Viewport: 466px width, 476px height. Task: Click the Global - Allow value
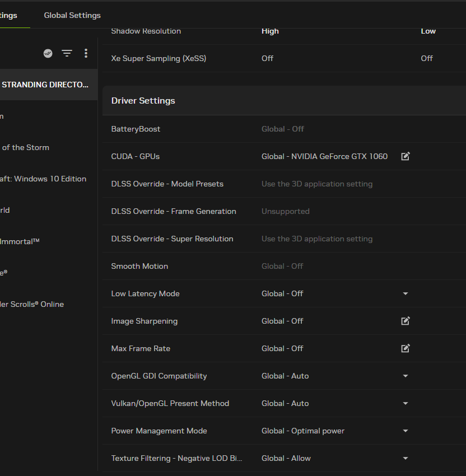pyautogui.click(x=286, y=458)
